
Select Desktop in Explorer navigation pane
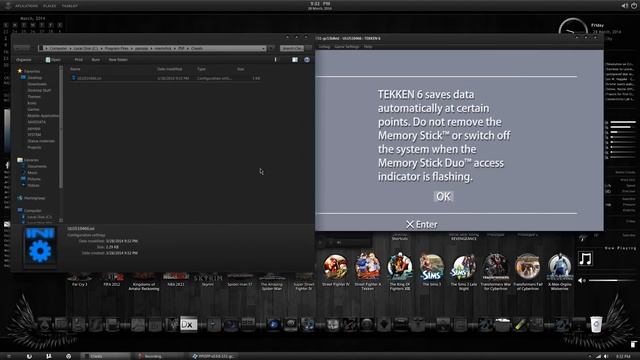pyautogui.click(x=32, y=78)
